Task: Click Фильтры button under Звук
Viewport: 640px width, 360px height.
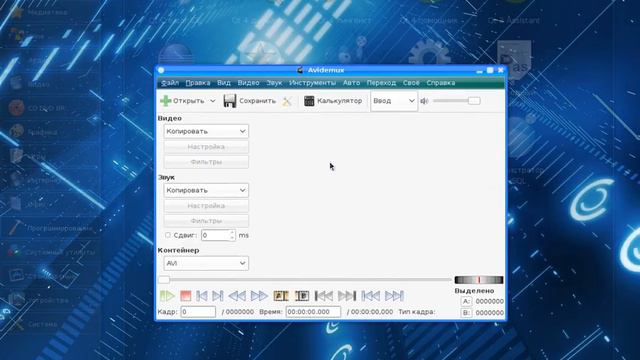Action: click(206, 221)
